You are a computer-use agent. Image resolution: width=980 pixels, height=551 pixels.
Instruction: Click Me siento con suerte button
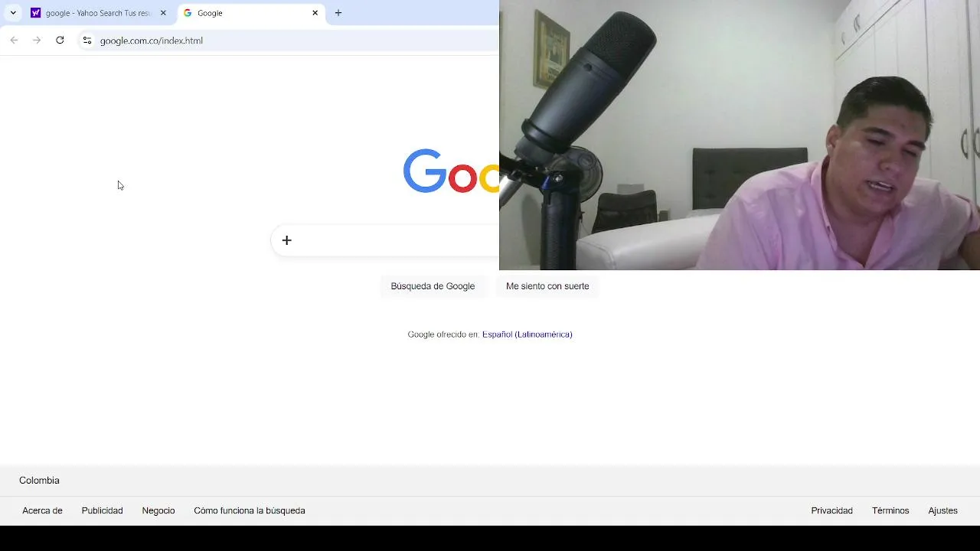pos(547,286)
